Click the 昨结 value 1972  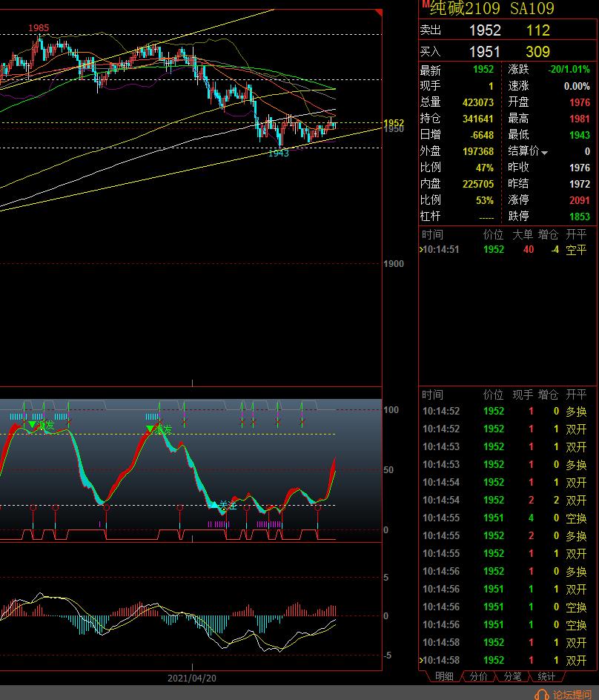pos(580,184)
